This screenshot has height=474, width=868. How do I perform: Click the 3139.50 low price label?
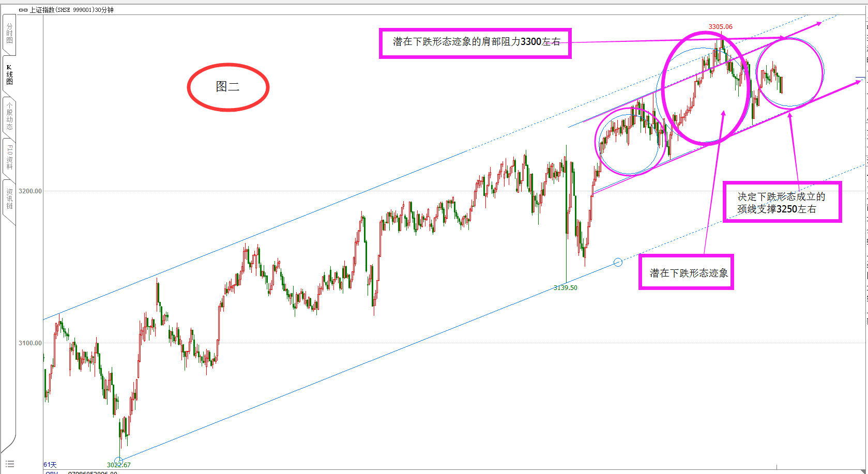click(x=566, y=288)
